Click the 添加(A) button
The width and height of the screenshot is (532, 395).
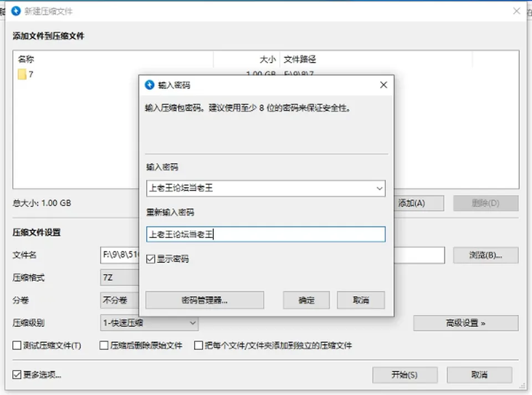tap(419, 203)
